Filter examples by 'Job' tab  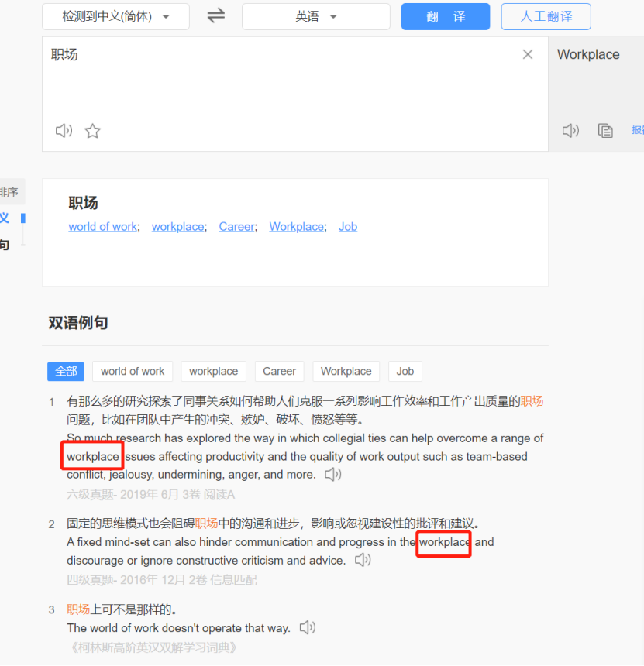(405, 371)
